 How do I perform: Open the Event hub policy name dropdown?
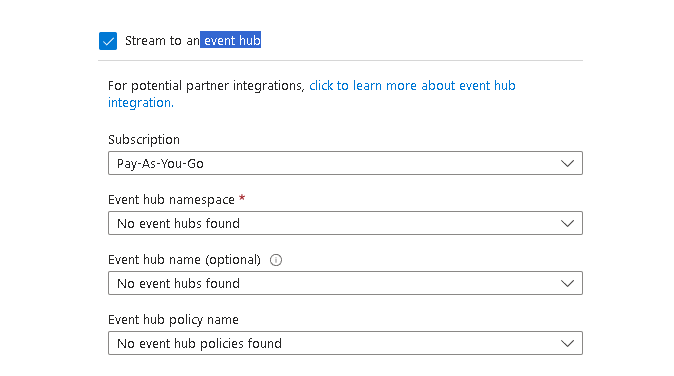pos(345,343)
